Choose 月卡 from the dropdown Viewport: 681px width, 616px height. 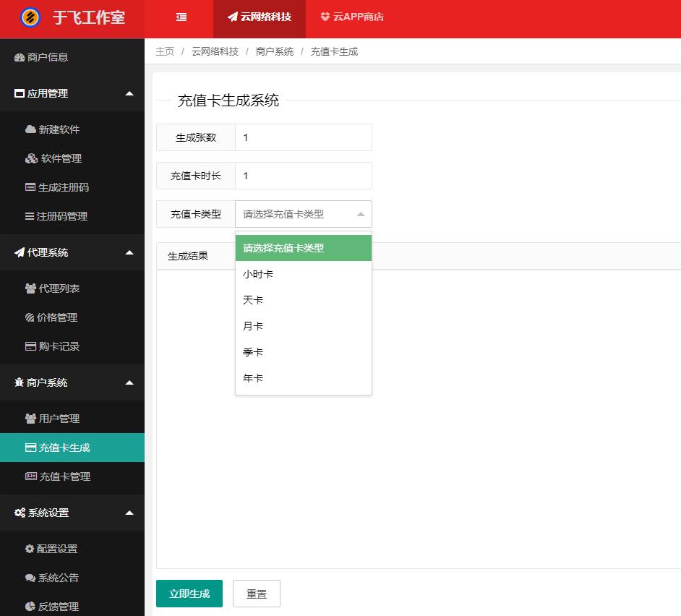(x=303, y=326)
